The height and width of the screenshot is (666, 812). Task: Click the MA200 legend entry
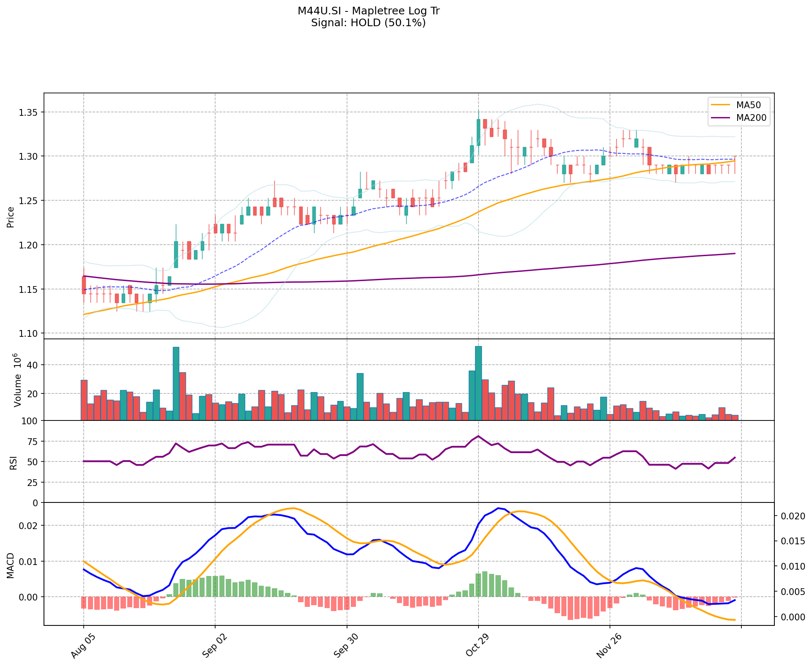click(x=751, y=118)
